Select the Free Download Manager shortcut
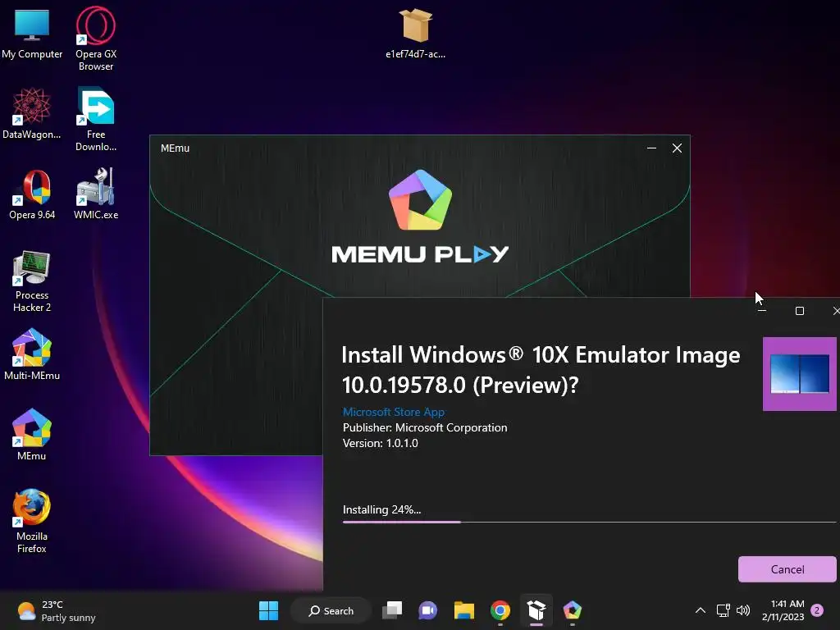The width and height of the screenshot is (840, 630). pos(96,119)
